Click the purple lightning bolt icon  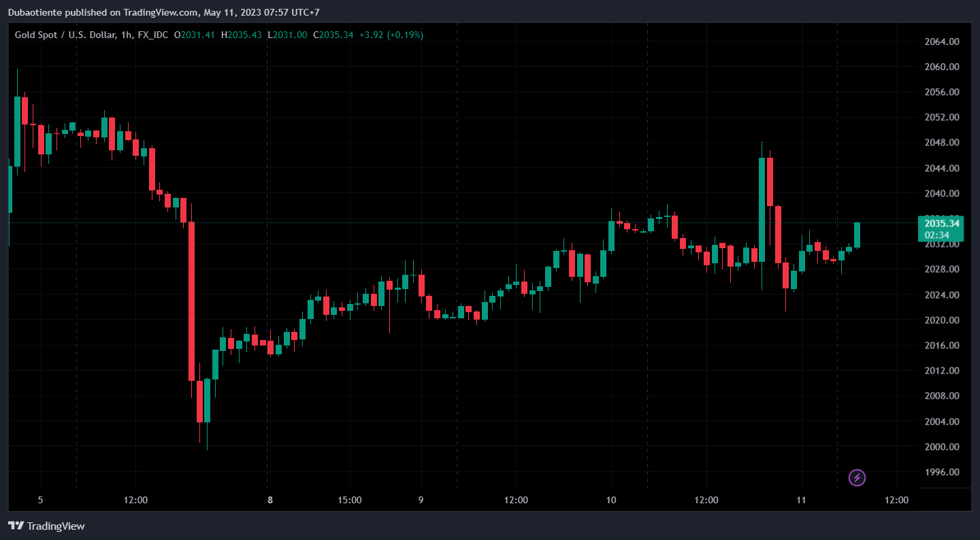pyautogui.click(x=857, y=478)
